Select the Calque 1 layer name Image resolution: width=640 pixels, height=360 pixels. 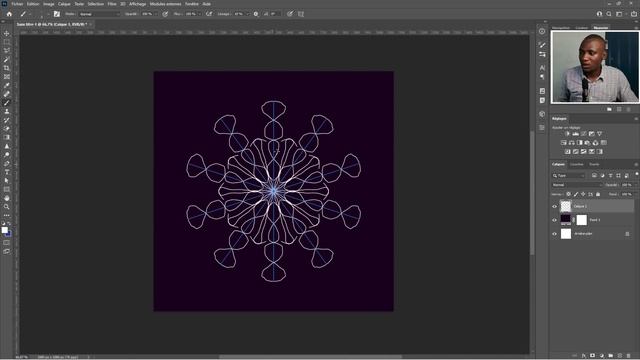[x=580, y=207]
